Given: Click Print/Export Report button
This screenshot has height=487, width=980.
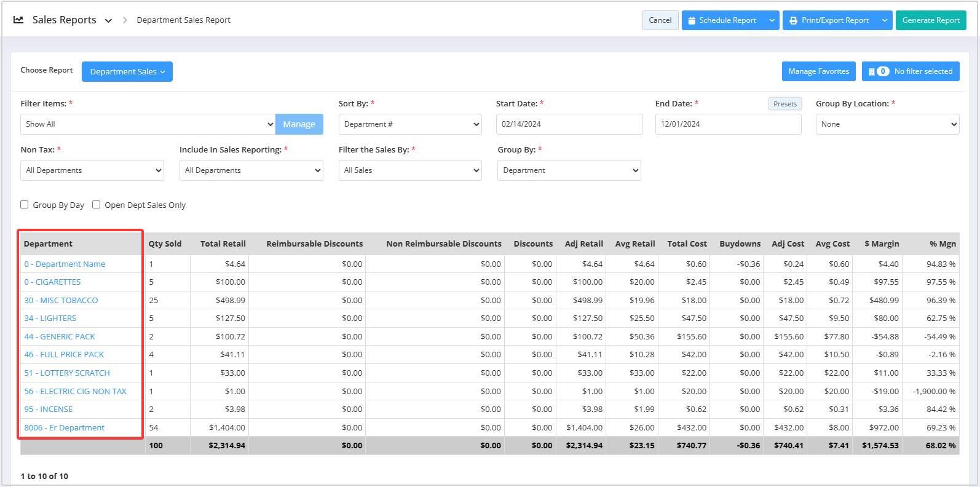Looking at the screenshot, I should click(x=829, y=20).
